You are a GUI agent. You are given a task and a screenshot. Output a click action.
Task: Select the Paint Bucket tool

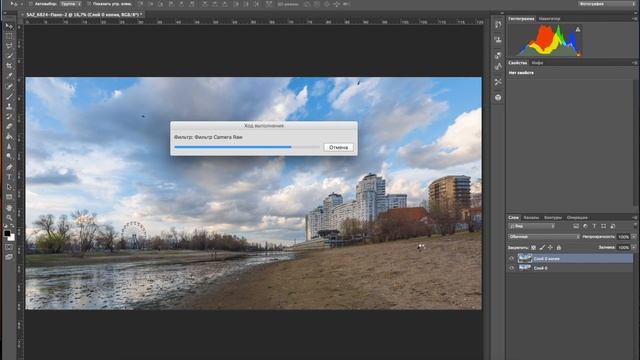[x=9, y=136]
